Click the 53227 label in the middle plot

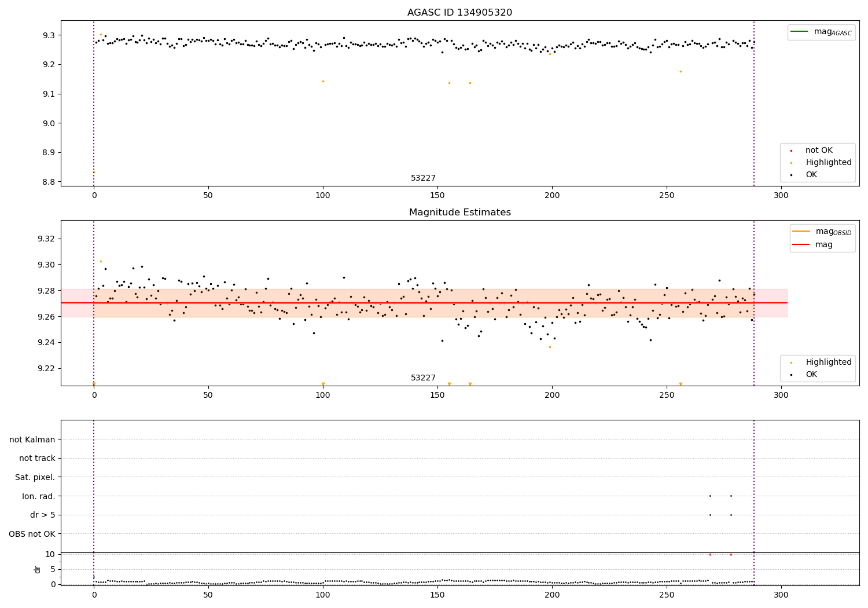pos(423,378)
